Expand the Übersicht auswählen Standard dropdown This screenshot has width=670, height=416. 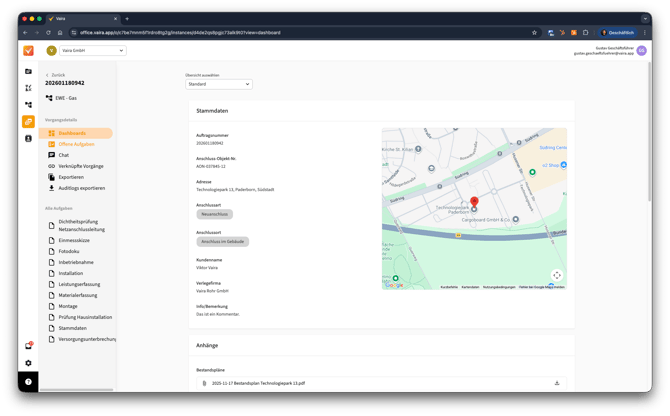point(219,84)
